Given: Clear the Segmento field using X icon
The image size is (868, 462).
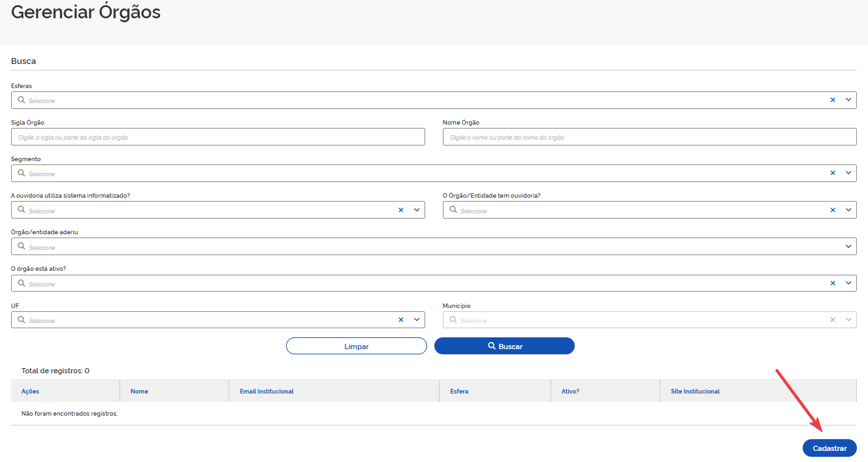Looking at the screenshot, I should [x=833, y=174].
